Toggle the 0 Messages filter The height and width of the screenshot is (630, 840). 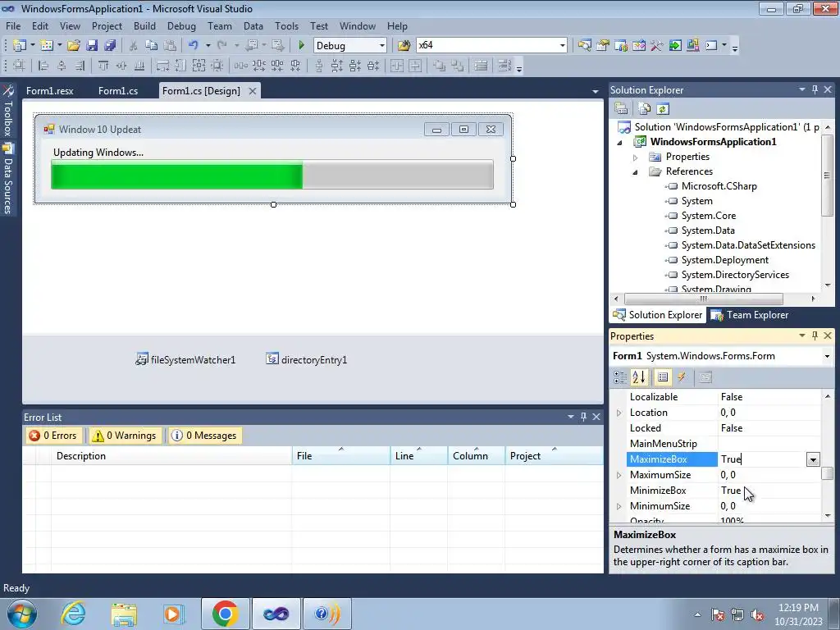click(204, 436)
